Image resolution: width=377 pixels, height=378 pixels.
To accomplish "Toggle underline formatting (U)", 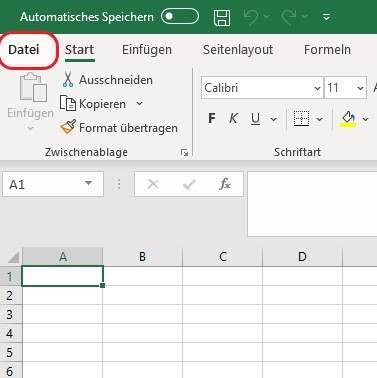I will click(x=255, y=118).
